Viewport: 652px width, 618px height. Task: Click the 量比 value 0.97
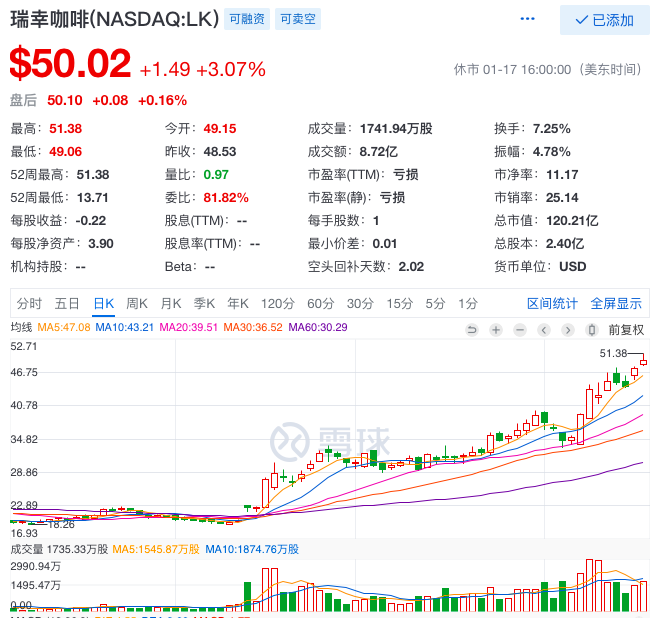click(216, 175)
